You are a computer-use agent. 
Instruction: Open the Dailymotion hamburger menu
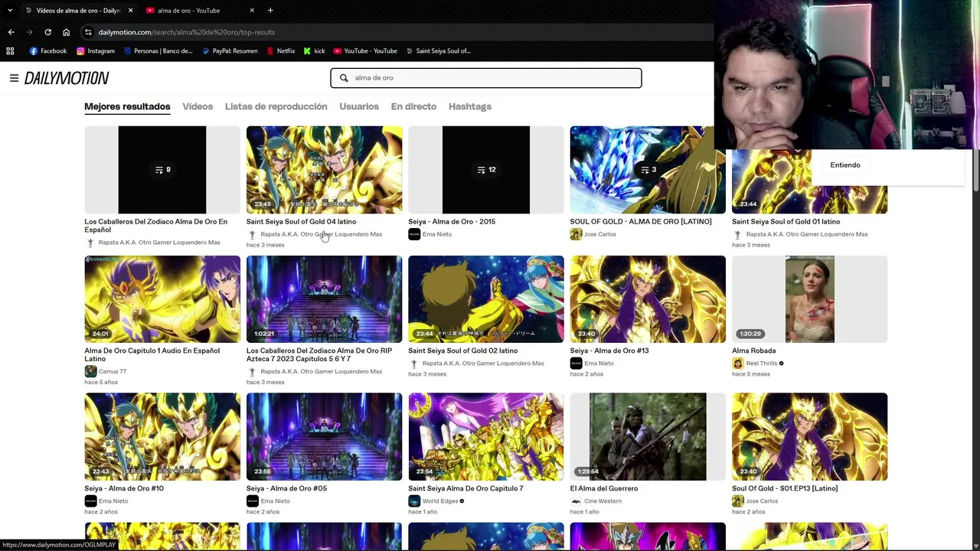point(14,78)
